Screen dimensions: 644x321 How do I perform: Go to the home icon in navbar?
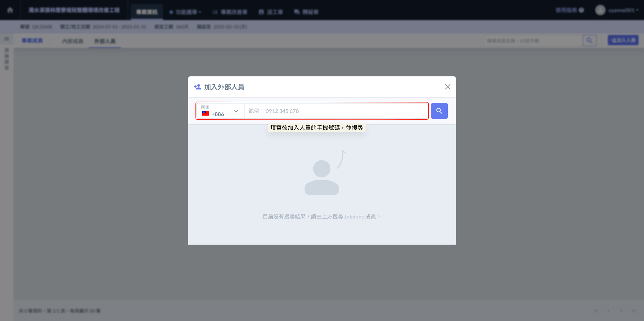10,10
